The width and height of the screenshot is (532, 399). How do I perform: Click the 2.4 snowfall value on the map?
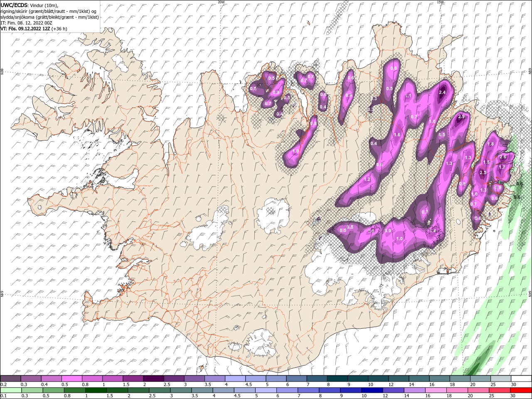(x=442, y=92)
